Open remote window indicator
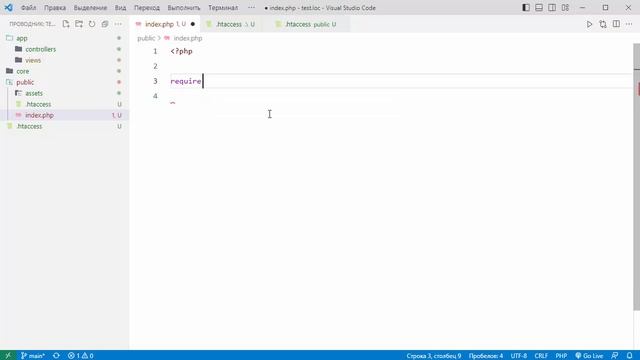The image size is (640, 360). click(x=8, y=356)
